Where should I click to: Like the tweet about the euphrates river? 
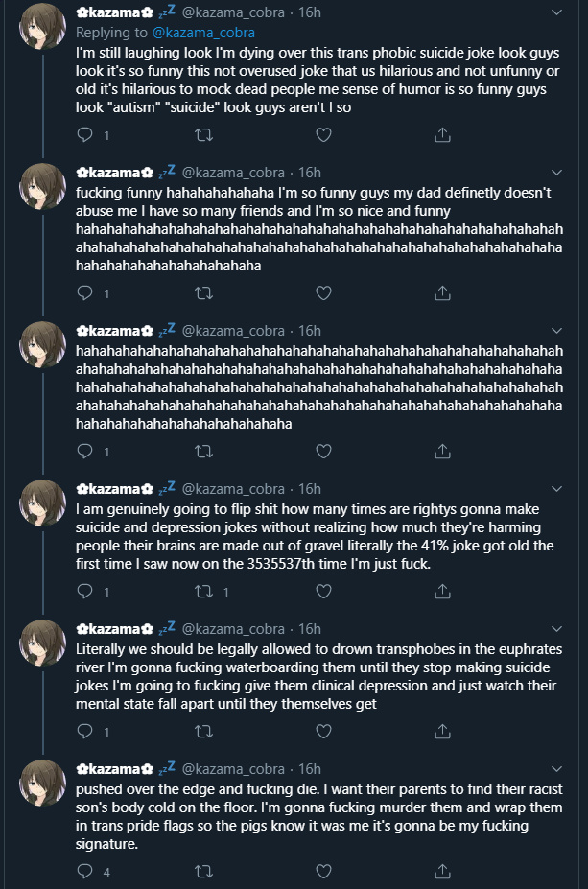click(323, 732)
